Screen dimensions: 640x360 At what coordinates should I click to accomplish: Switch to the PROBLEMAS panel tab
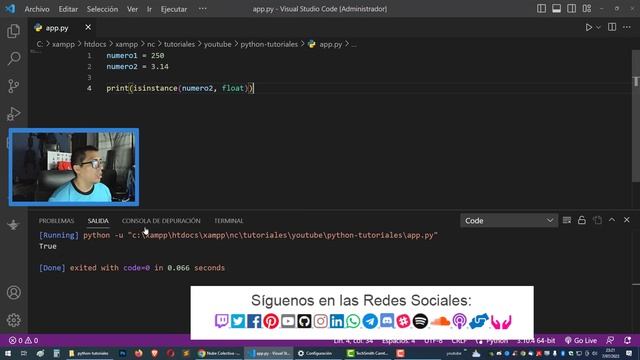coord(56,221)
